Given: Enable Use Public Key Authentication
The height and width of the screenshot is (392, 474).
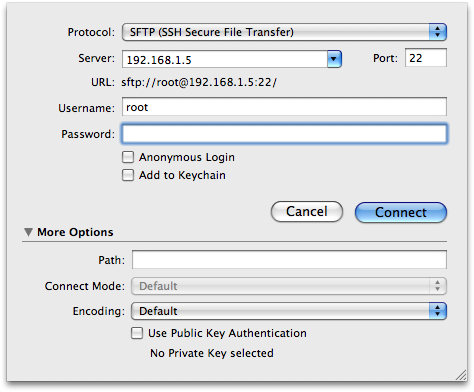Looking at the screenshot, I should [137, 333].
